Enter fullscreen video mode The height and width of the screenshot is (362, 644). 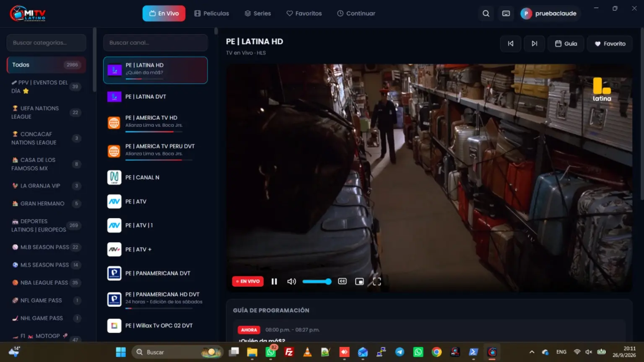pyautogui.click(x=377, y=282)
